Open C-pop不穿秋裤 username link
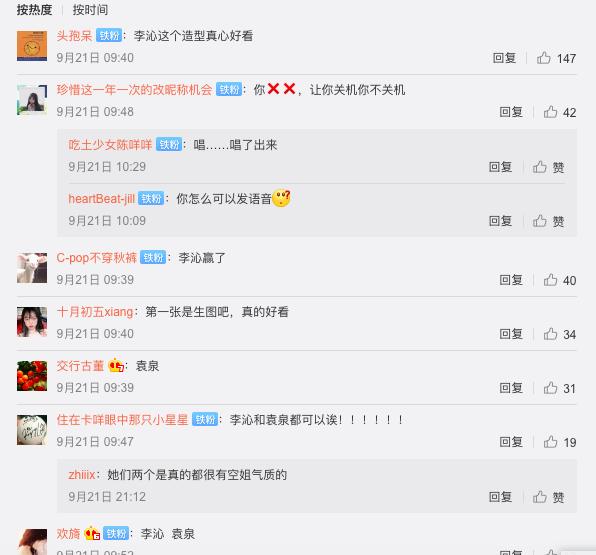Screen dimensions: 596x555 [x=97, y=258]
